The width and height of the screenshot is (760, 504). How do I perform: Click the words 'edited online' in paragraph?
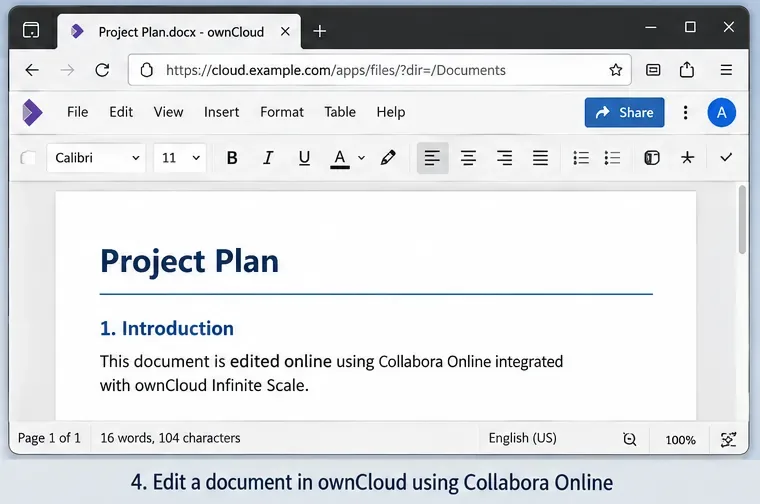coord(281,362)
